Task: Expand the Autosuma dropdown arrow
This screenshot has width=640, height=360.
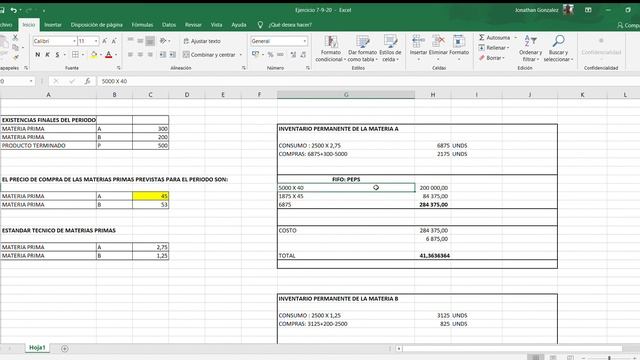Action: click(x=516, y=38)
